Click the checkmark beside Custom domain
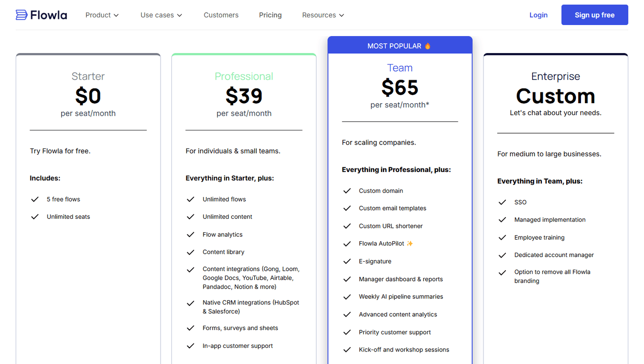 click(x=347, y=191)
